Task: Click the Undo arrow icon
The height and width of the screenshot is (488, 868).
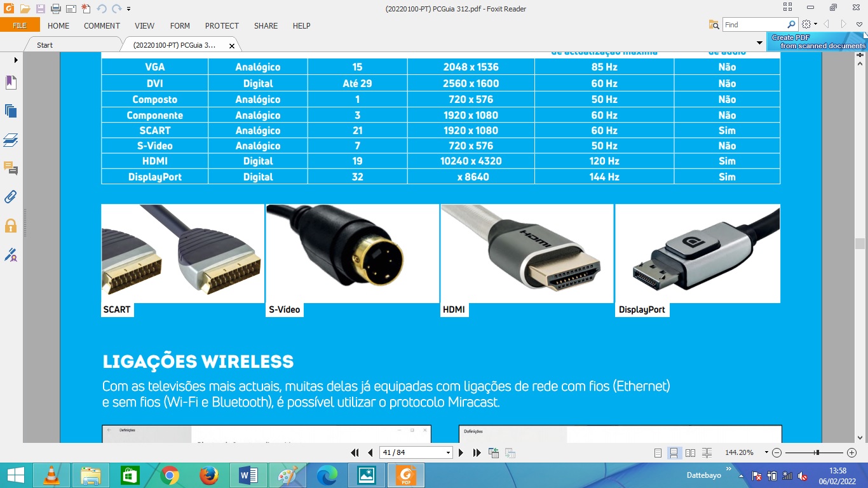Action: coord(102,9)
